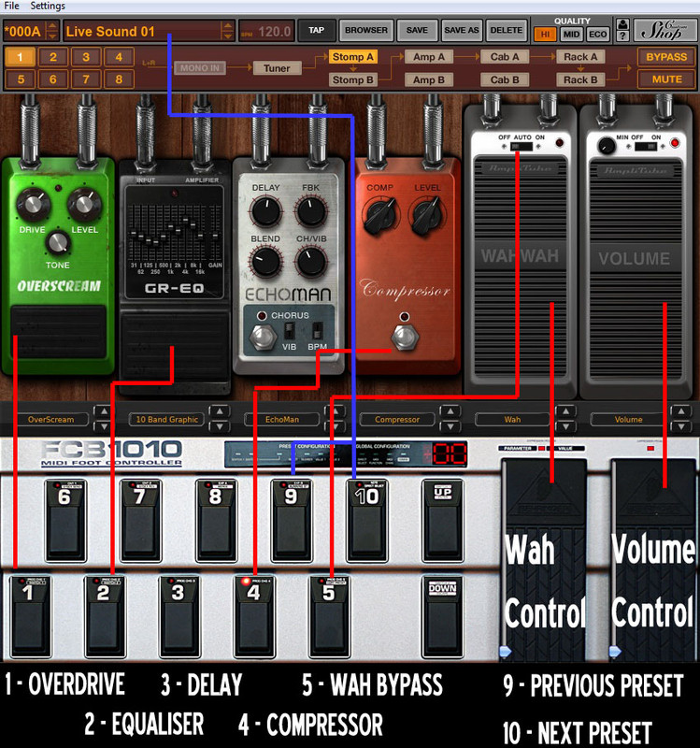Toggle the Compressor metal footswitch
The image size is (700, 748).
[x=405, y=337]
